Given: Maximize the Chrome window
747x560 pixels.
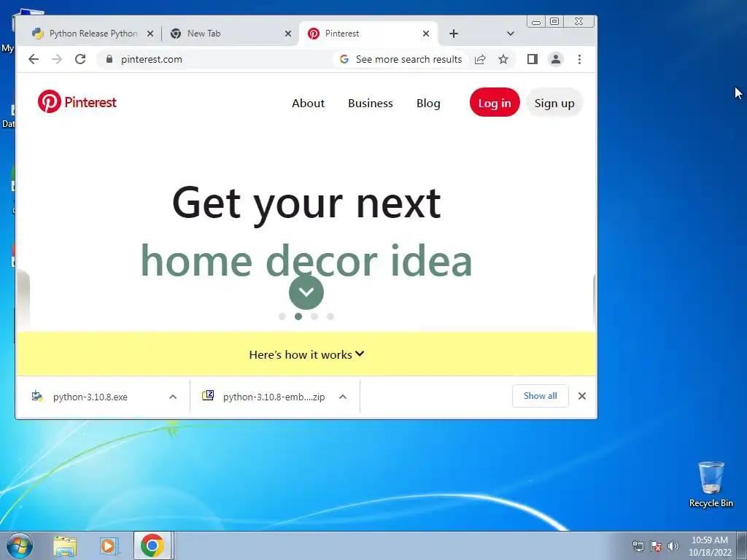Looking at the screenshot, I should (x=554, y=21).
